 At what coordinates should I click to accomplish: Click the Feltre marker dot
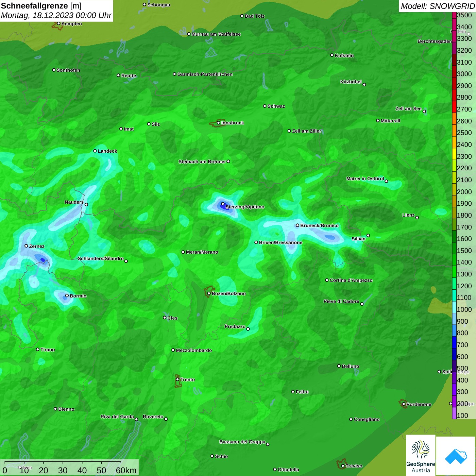tap(293, 392)
